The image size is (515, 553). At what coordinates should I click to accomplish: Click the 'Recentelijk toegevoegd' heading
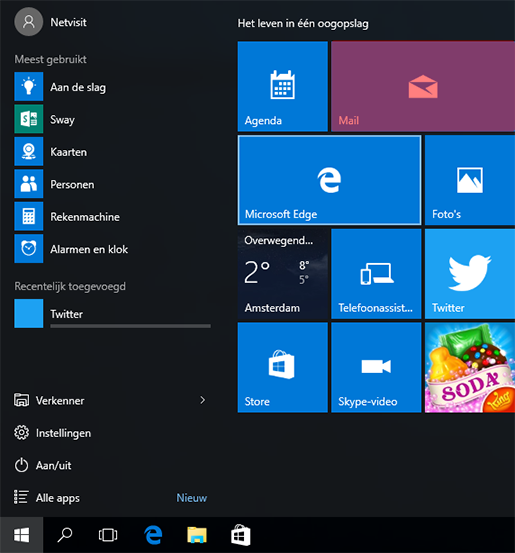coord(70,287)
